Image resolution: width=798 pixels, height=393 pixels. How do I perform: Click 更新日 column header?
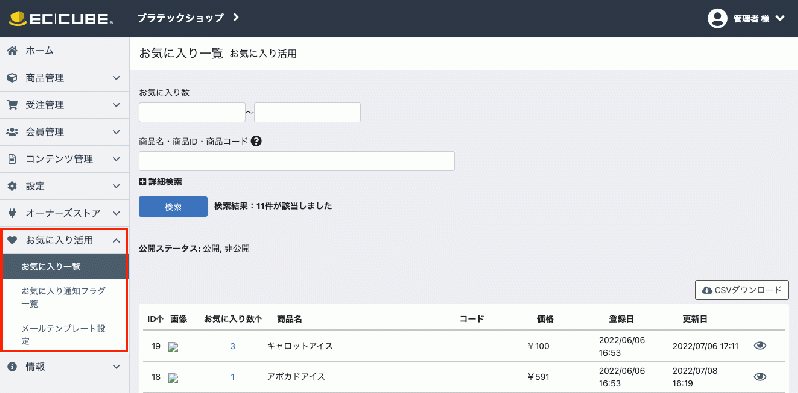pyautogui.click(x=695, y=319)
